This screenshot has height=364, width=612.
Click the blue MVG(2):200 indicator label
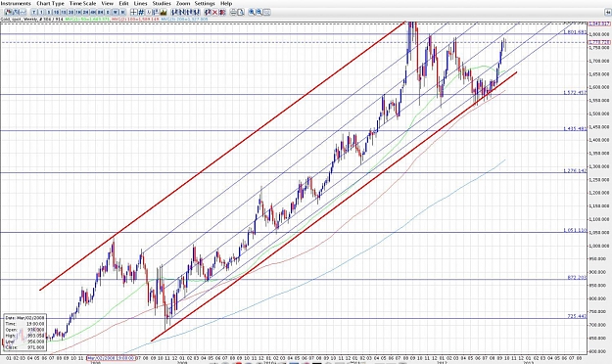point(184,19)
